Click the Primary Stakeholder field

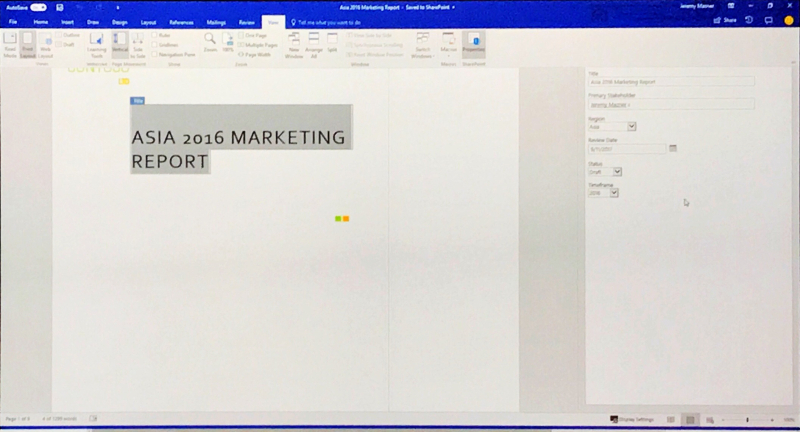[671, 104]
